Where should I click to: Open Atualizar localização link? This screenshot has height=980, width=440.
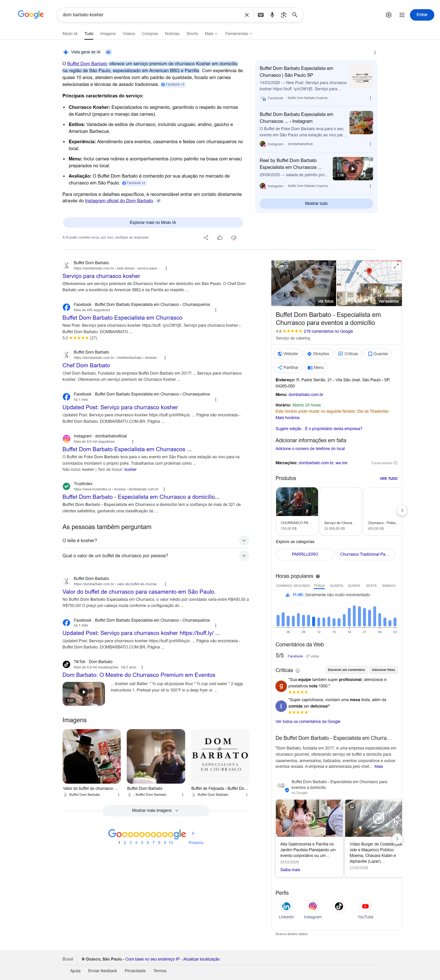[201, 959]
